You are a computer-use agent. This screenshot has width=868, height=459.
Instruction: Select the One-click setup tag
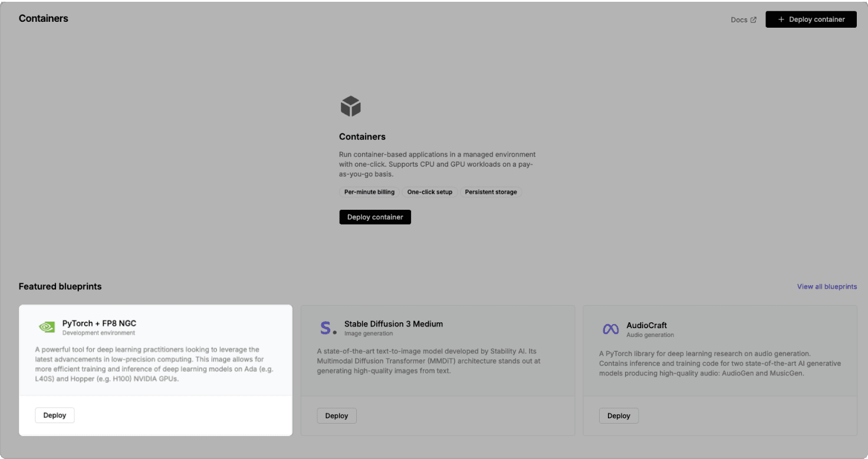[x=429, y=192]
